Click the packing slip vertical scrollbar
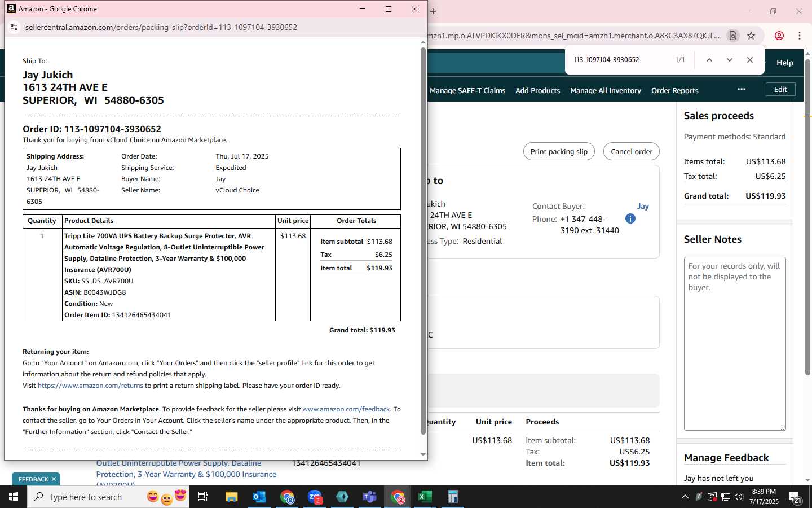Screen dimensions: 812x508 point(423,240)
